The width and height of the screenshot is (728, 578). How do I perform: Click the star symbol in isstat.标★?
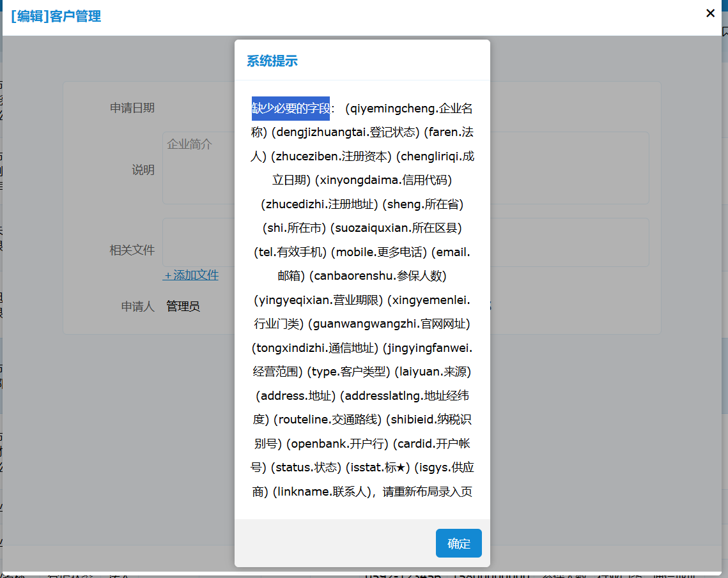pos(400,468)
